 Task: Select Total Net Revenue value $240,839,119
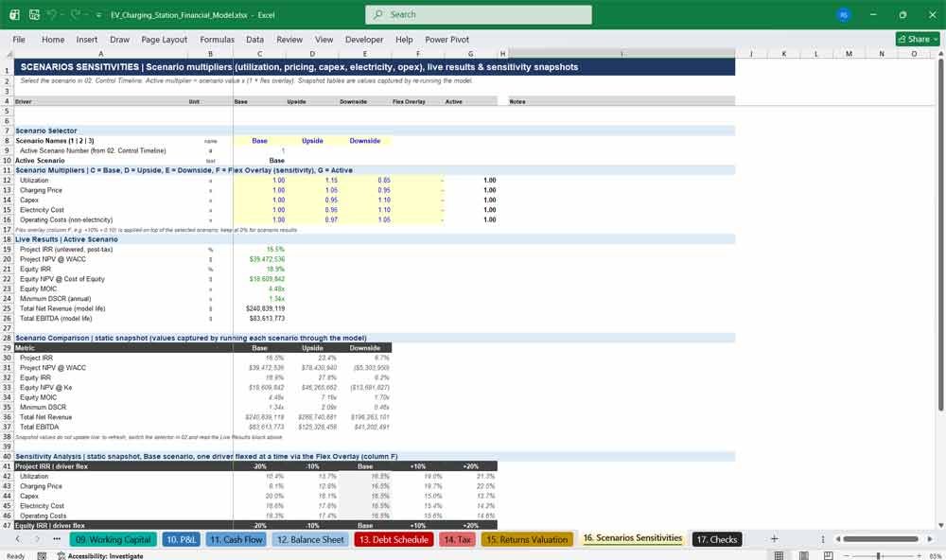coord(260,308)
